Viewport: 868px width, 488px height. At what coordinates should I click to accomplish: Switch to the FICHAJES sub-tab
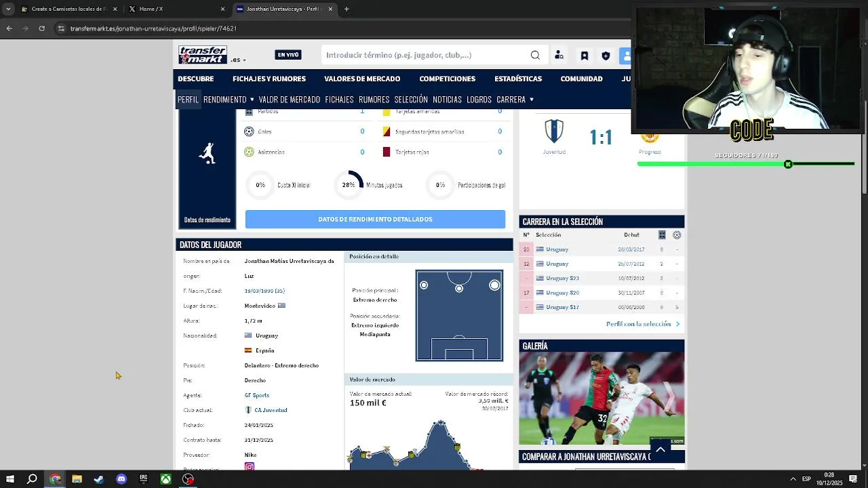pyautogui.click(x=339, y=100)
